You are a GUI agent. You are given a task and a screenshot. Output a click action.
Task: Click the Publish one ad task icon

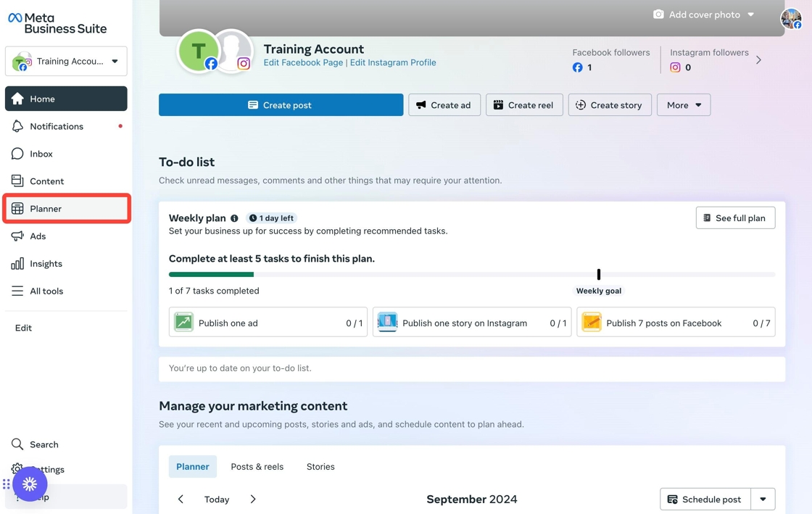click(x=184, y=322)
